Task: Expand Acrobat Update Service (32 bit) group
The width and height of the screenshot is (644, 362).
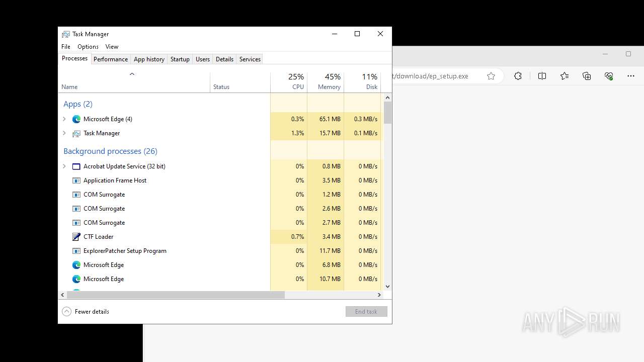Action: point(64,166)
